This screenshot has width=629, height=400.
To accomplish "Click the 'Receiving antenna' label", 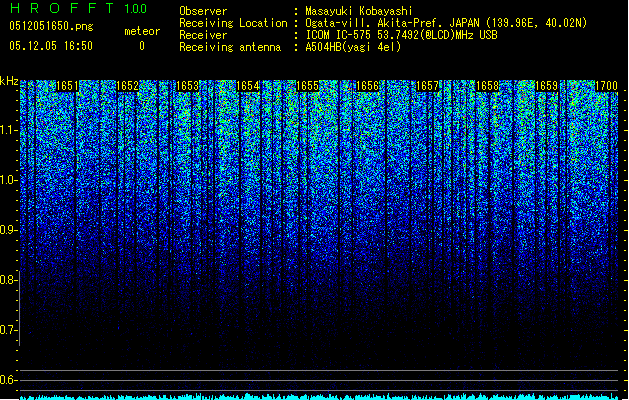I will [x=230, y=47].
